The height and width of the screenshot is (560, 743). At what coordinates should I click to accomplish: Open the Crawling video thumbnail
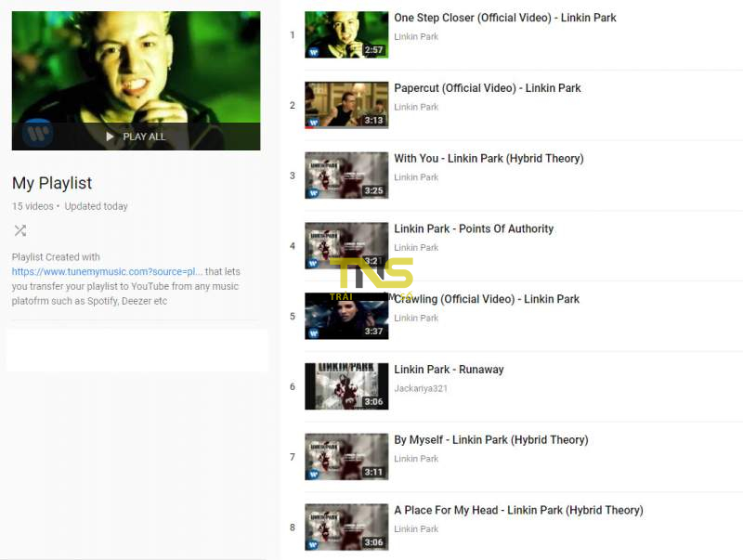coord(346,316)
